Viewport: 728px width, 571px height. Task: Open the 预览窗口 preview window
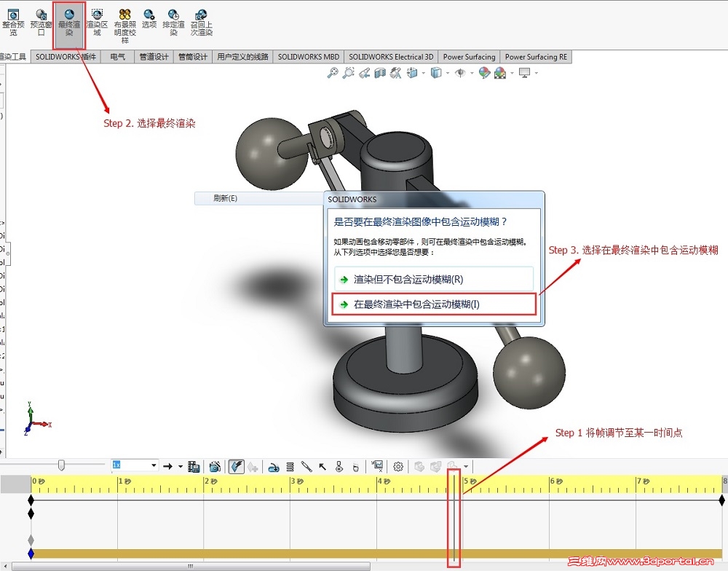[41, 23]
